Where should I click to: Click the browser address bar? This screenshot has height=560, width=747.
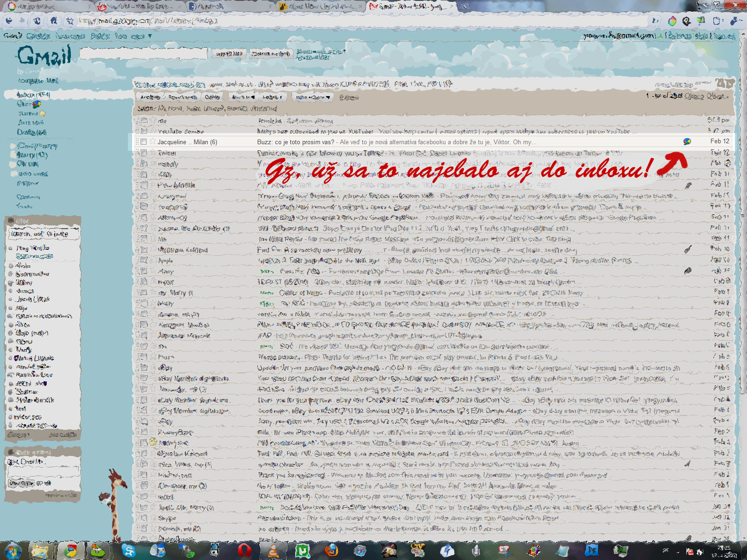click(362, 21)
